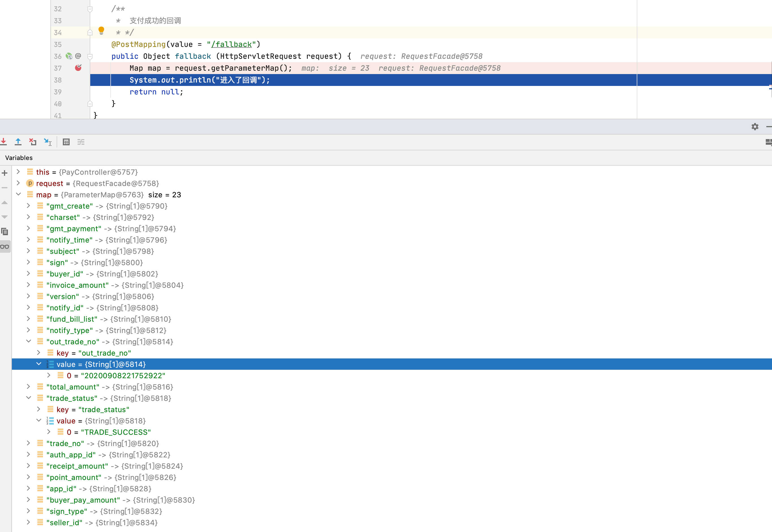Viewport: 772px width, 532px height.
Task: Expand the "this" PayController variable
Action: tap(18, 172)
